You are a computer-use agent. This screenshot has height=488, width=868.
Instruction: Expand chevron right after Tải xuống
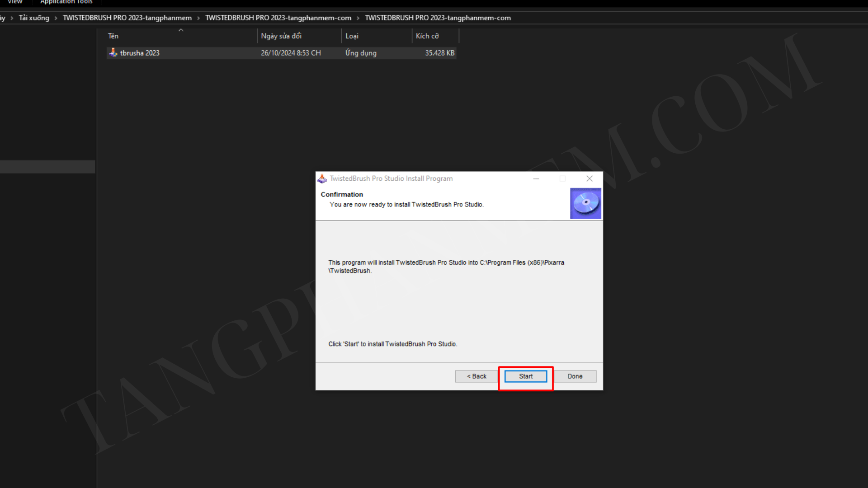56,18
